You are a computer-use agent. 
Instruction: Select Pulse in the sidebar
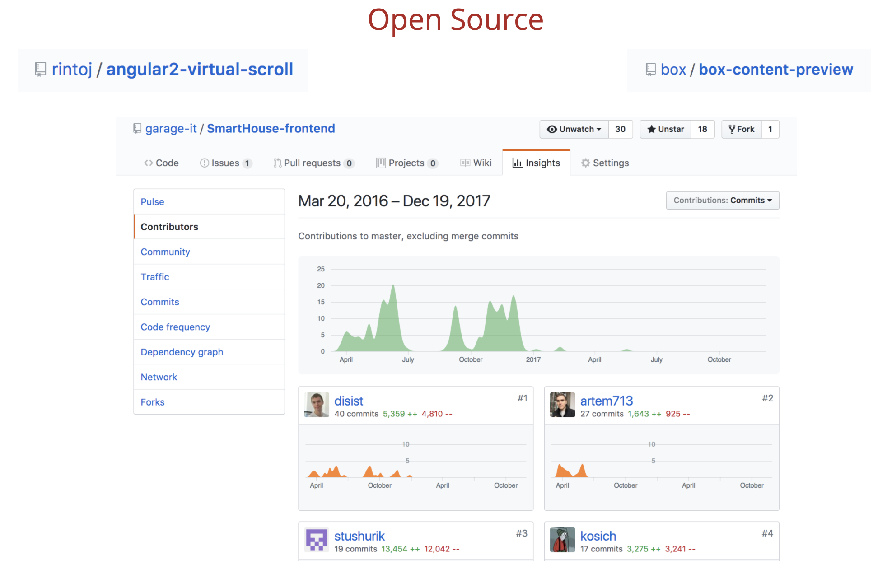[152, 202]
